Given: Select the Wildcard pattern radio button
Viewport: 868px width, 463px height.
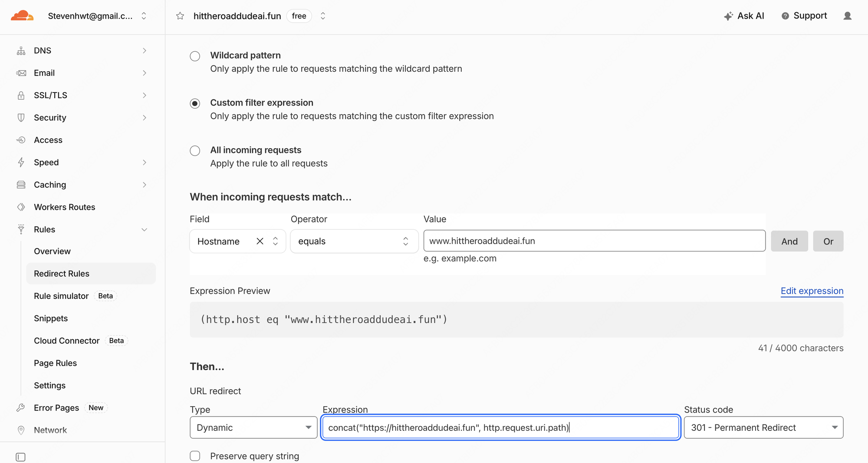Looking at the screenshot, I should [x=195, y=56].
